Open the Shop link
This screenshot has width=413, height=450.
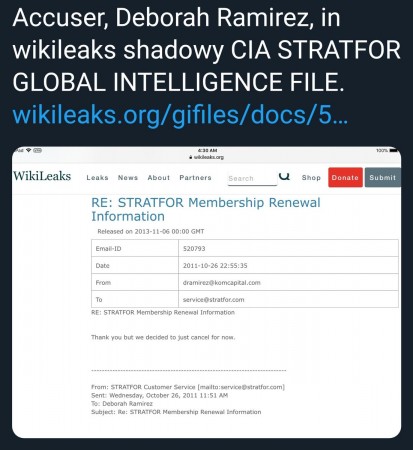coord(311,178)
